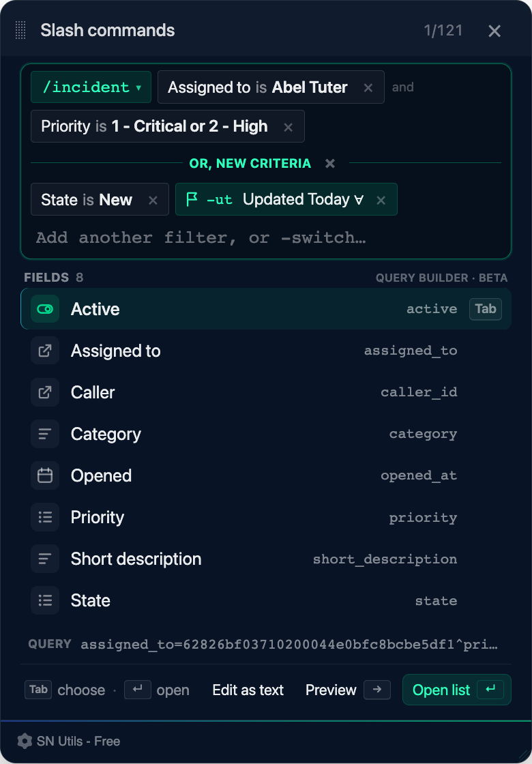Remove the Priority Critical or High filter
Viewport: 532px width, 764px height.
click(289, 127)
